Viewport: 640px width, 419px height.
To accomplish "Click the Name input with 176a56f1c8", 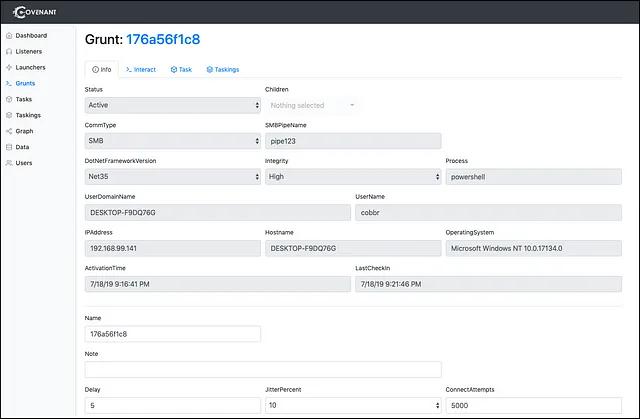I will click(173, 334).
